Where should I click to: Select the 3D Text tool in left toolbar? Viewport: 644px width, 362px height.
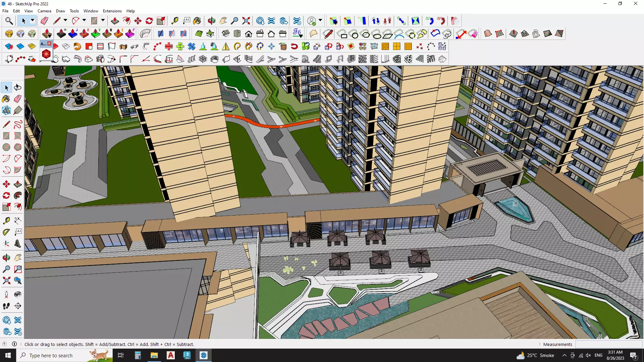click(x=18, y=244)
